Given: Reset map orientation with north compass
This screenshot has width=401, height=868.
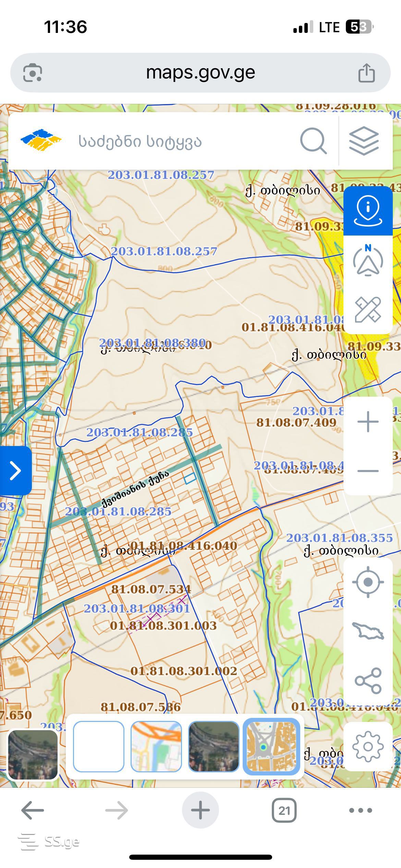Looking at the screenshot, I should (368, 260).
